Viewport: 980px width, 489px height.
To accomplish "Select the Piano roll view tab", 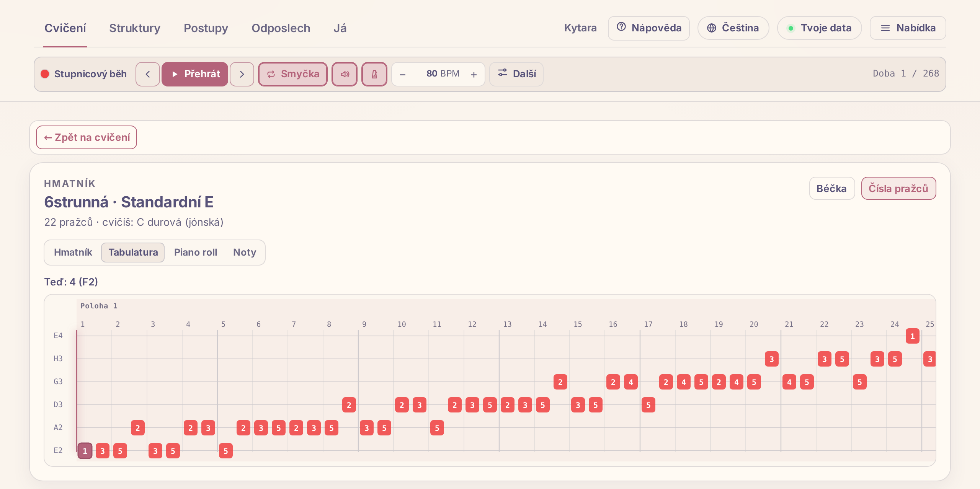I will 196,253.
